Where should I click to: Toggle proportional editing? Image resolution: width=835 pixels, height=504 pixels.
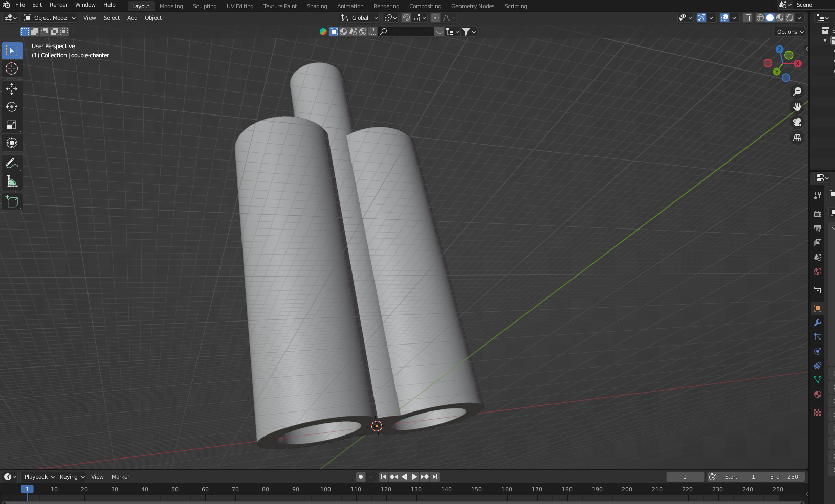tap(435, 18)
